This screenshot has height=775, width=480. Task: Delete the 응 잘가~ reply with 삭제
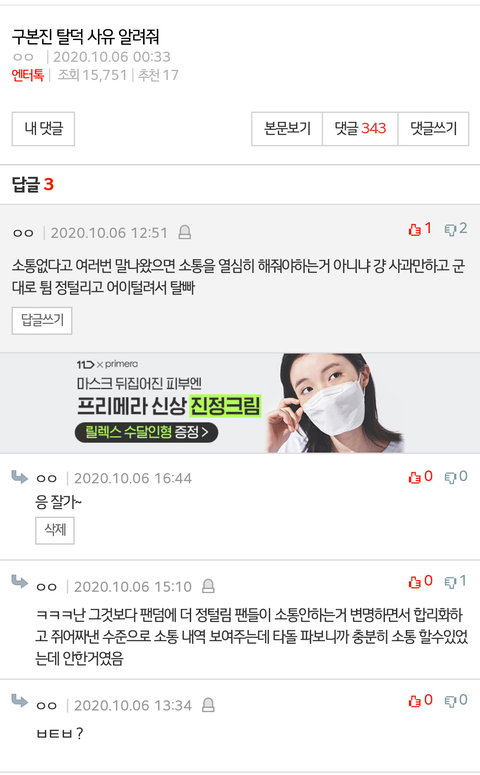(x=55, y=530)
